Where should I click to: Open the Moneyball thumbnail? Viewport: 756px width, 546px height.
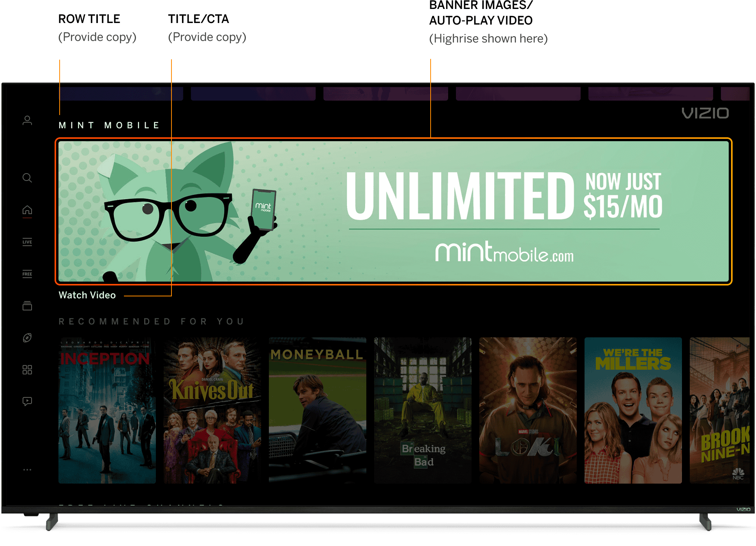pyautogui.click(x=318, y=410)
